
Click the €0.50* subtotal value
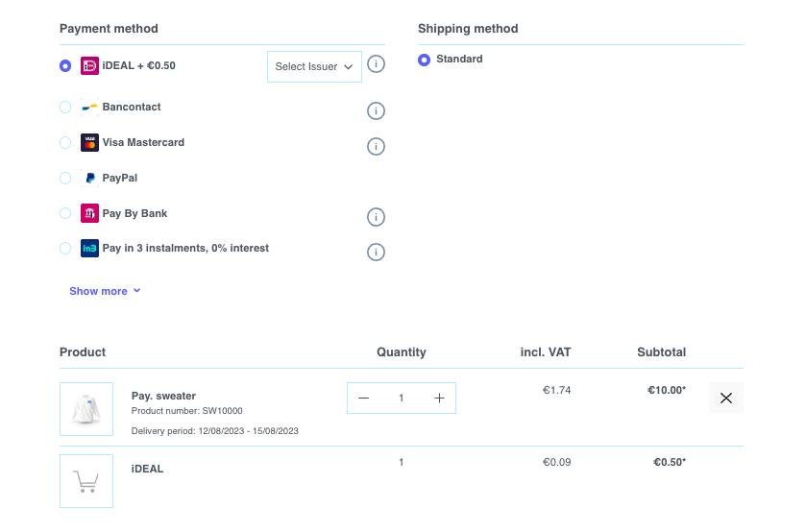[670, 462]
